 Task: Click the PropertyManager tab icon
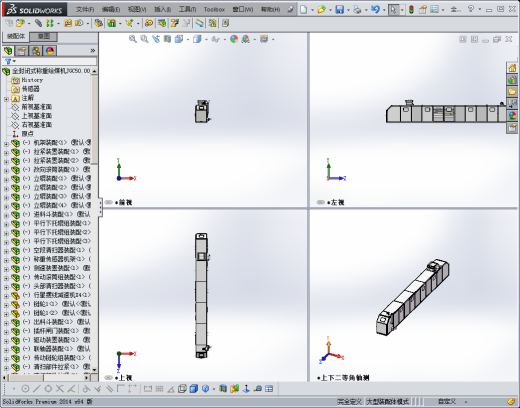click(x=22, y=51)
